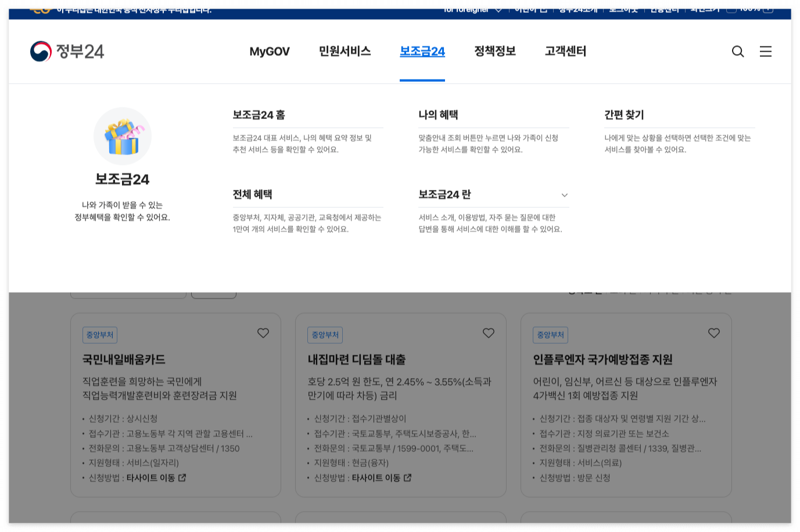Expand the 보조금24 란 chevron
Viewport: 800px width, 532px height.
(x=564, y=195)
